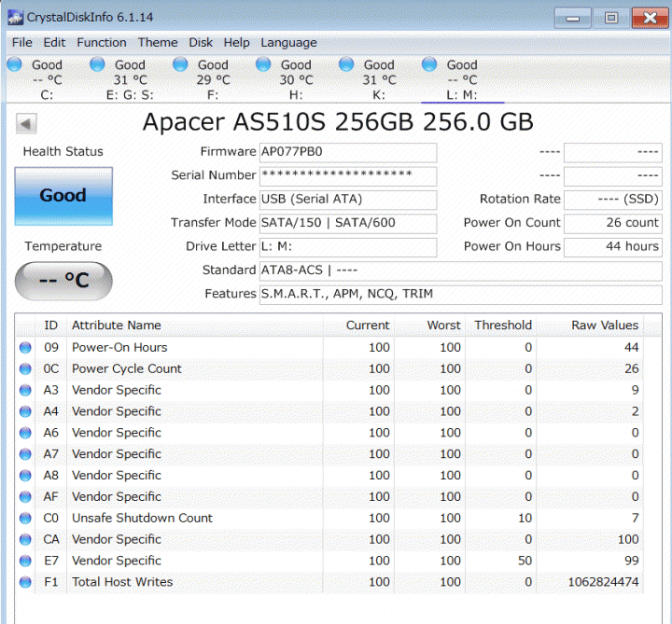Open the Function menu
The width and height of the screenshot is (672, 624).
(x=102, y=43)
